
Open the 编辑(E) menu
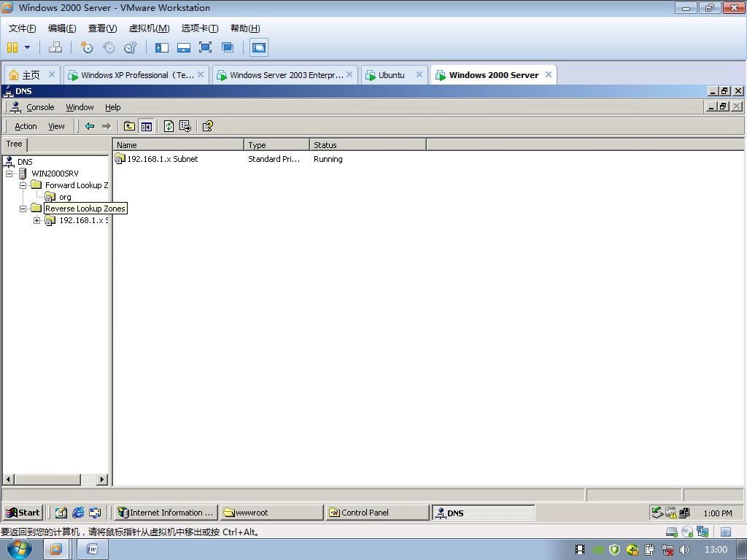pos(62,28)
